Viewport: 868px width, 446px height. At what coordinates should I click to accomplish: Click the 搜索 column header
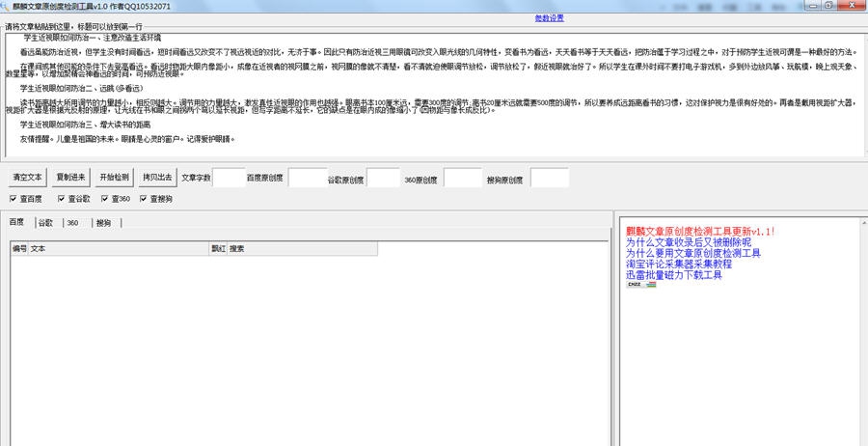click(x=303, y=249)
